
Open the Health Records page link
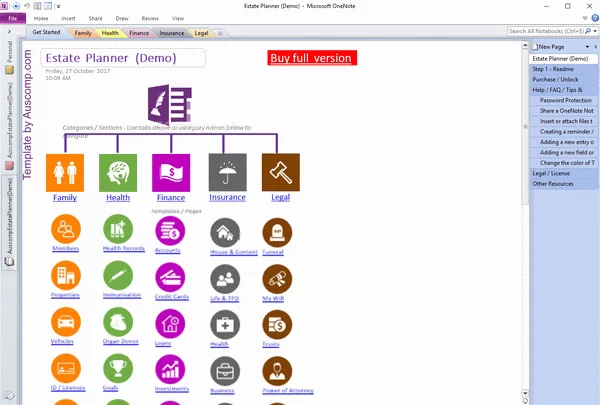click(125, 249)
